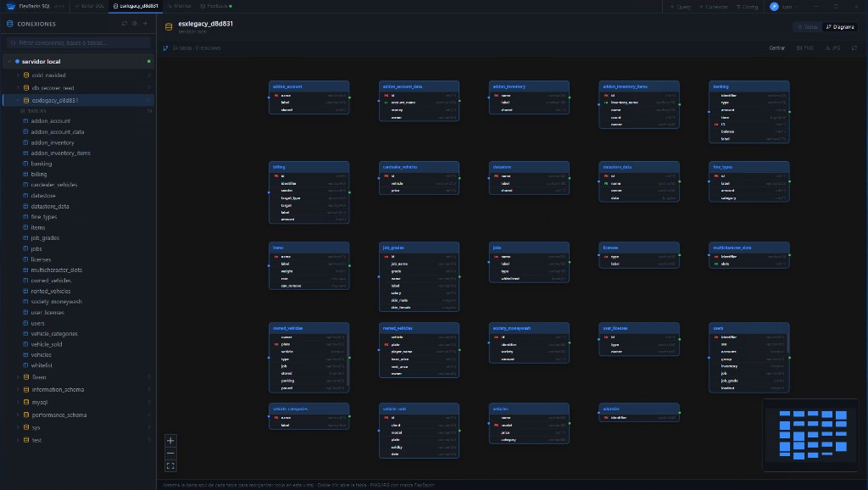Open the Monitor tab
The width and height of the screenshot is (868, 490).
pos(179,6)
